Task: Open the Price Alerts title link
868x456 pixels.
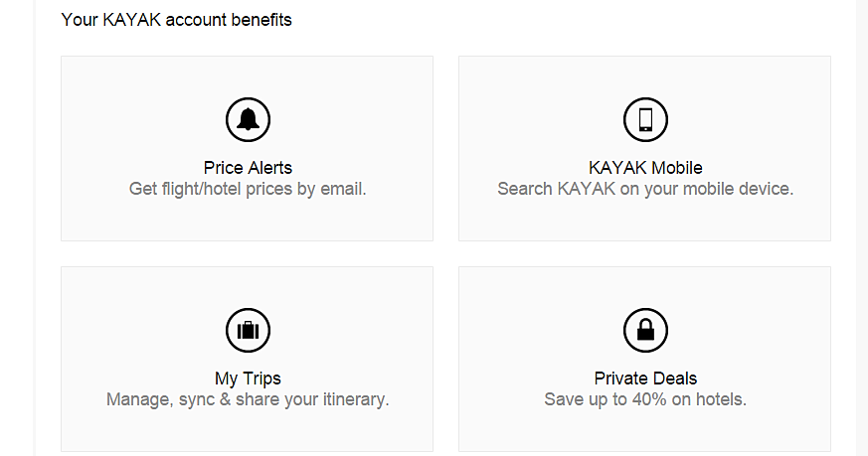Action: [248, 168]
